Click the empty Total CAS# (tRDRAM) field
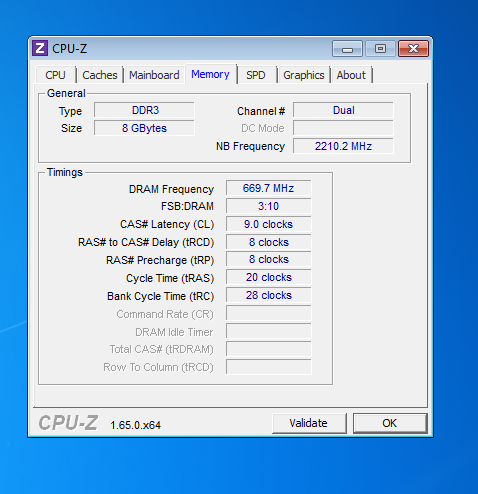Screen dimensions: 478x494 click(269, 349)
